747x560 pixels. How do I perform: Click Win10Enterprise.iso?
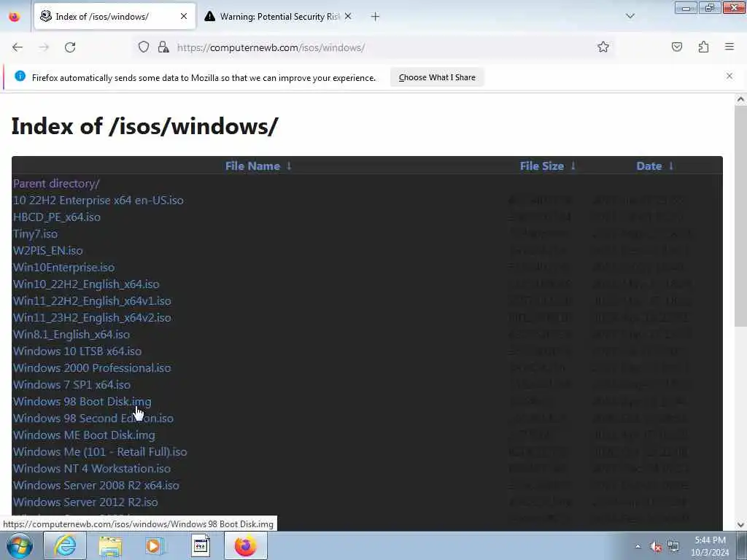tap(64, 267)
